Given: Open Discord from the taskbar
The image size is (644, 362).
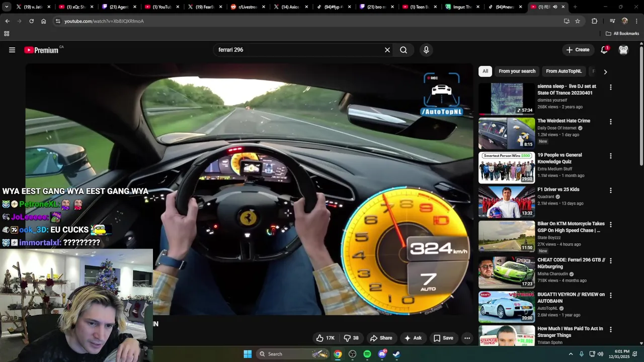Looking at the screenshot, I should tap(382, 354).
